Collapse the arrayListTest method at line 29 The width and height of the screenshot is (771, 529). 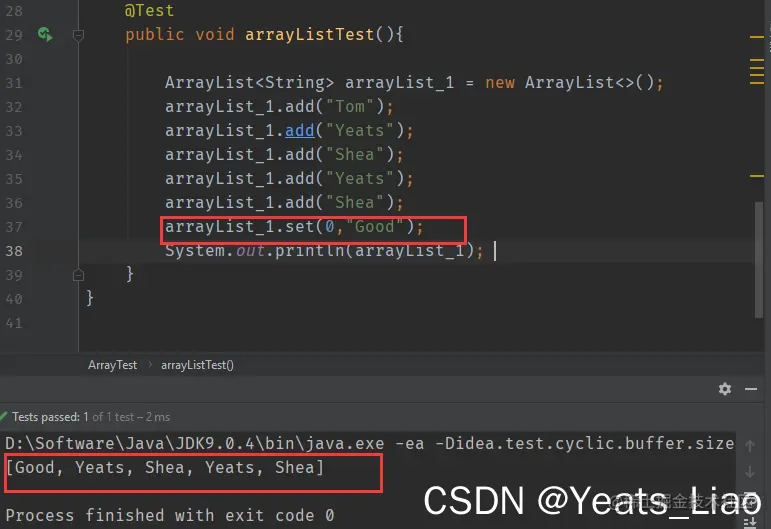point(78,35)
